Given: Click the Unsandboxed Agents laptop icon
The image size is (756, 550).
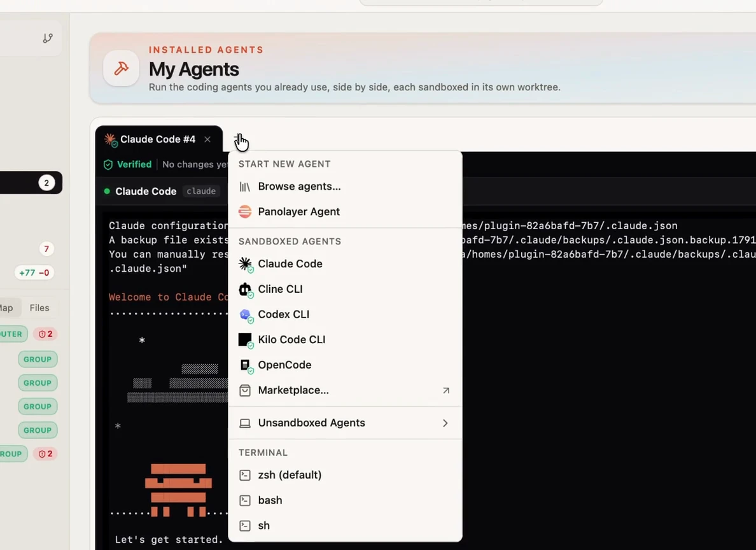Looking at the screenshot, I should (245, 423).
